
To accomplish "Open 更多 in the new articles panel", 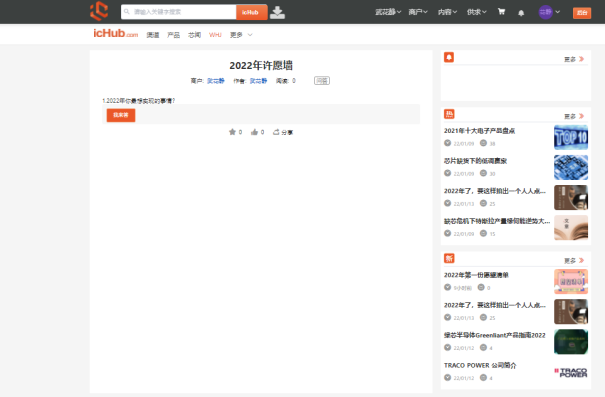I will [x=574, y=260].
